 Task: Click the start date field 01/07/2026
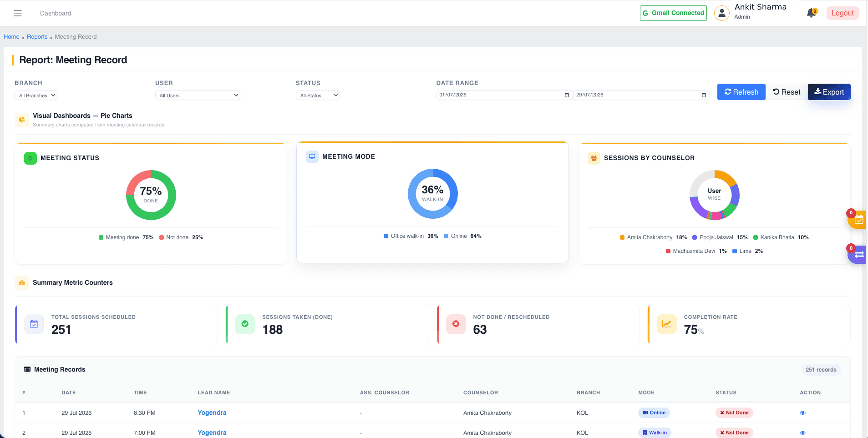[x=503, y=95]
